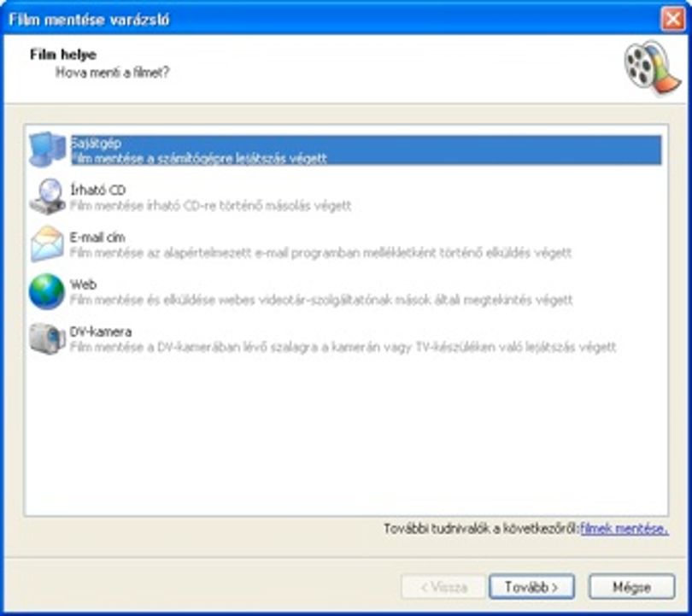Screen dimensions: 692x616
Task: Click the Mégse cancel button
Action: [632, 586]
